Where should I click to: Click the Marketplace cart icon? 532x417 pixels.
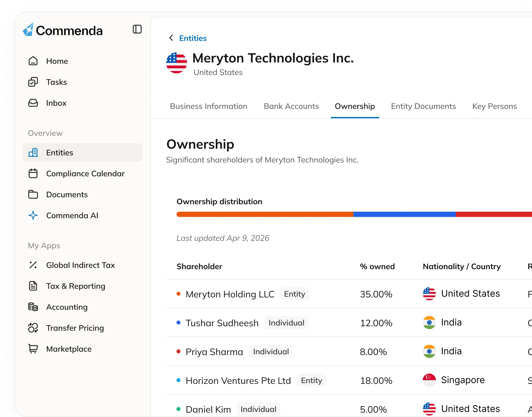tap(33, 349)
